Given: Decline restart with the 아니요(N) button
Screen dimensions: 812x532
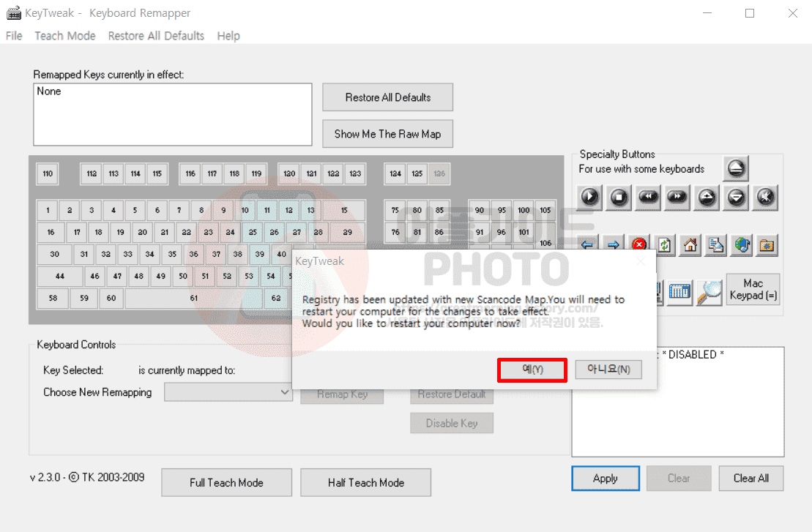Looking at the screenshot, I should [608, 370].
